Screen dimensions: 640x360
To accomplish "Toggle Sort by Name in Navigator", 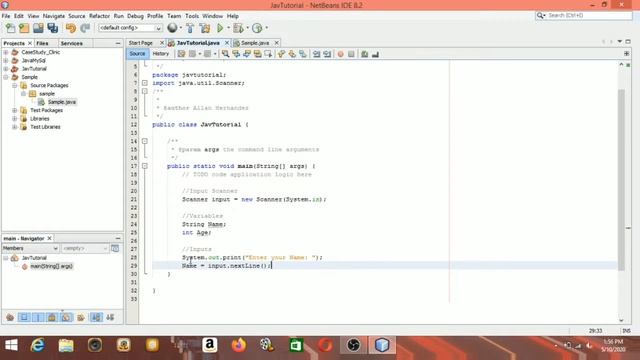I will pos(96,317).
